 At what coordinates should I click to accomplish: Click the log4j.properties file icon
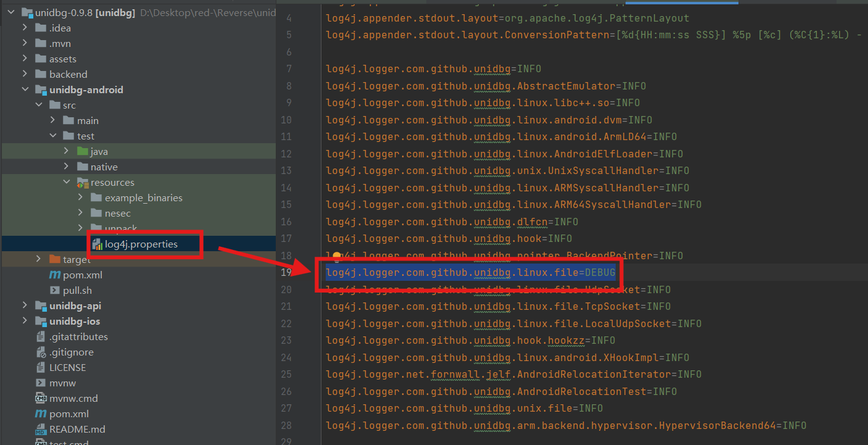(97, 244)
